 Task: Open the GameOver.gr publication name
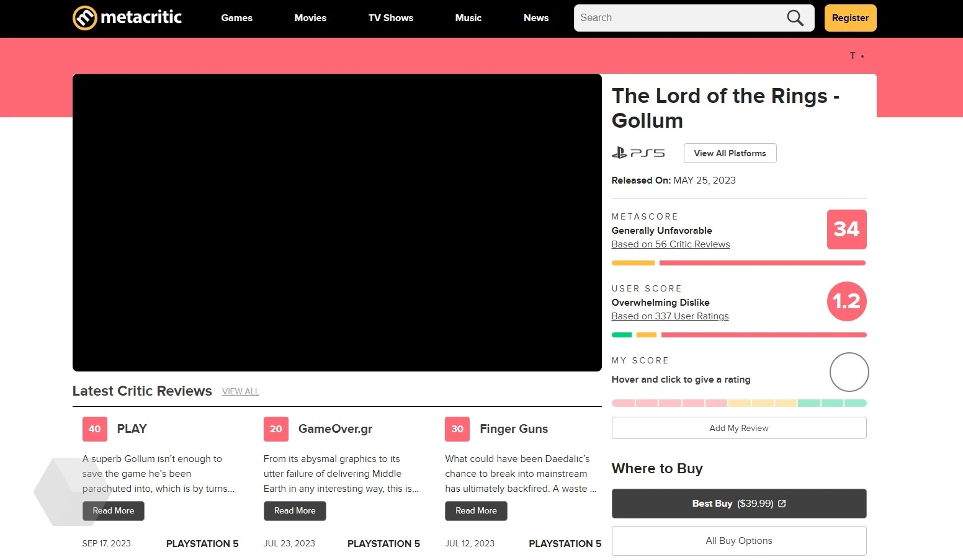336,429
